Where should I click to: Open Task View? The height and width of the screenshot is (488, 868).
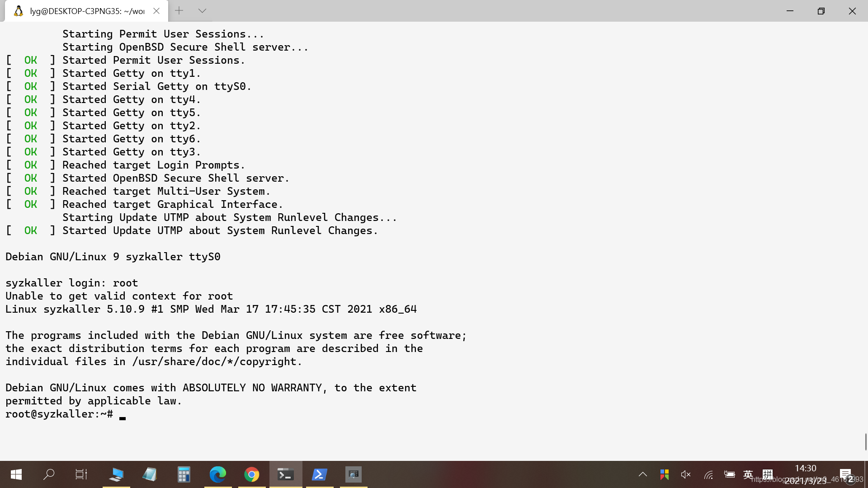[x=81, y=474]
